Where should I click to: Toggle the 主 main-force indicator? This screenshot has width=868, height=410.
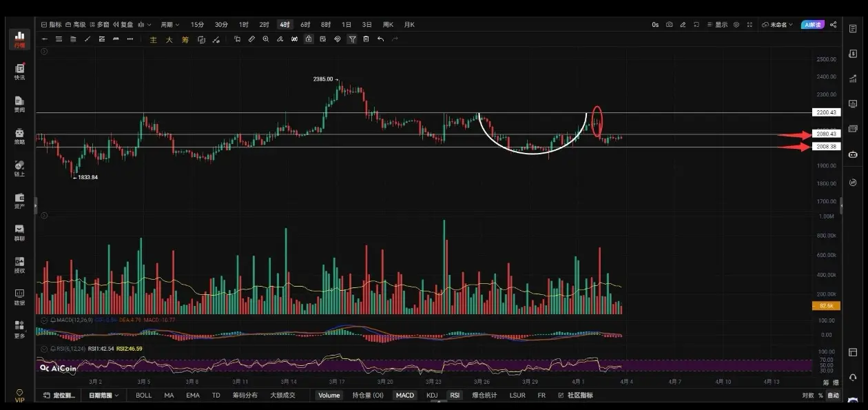[x=154, y=39]
